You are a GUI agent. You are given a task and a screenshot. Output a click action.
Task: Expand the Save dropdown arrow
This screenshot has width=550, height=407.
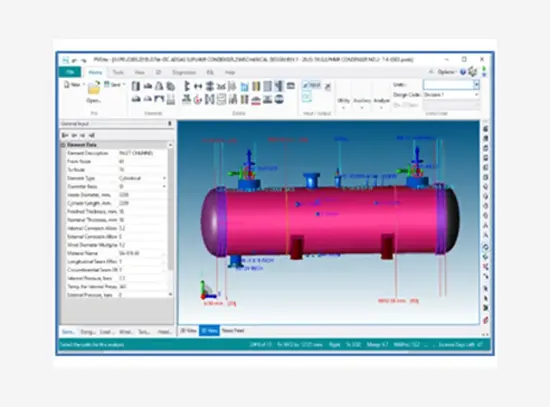pyautogui.click(x=124, y=85)
